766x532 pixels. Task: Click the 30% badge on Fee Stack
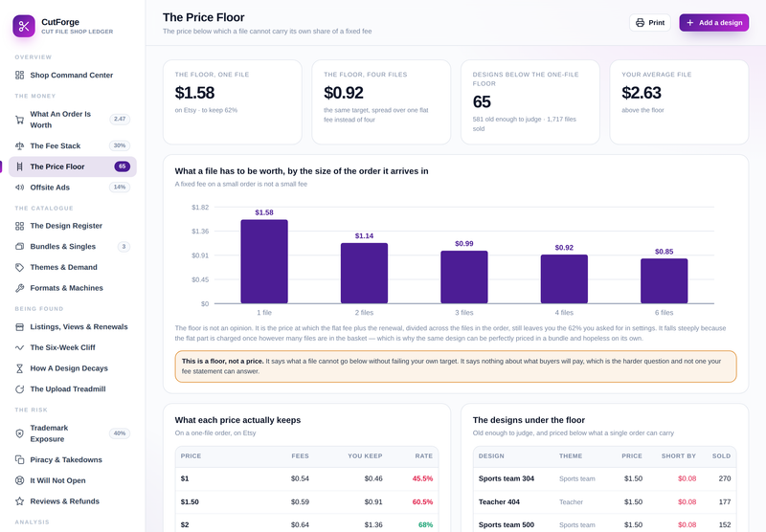120,145
